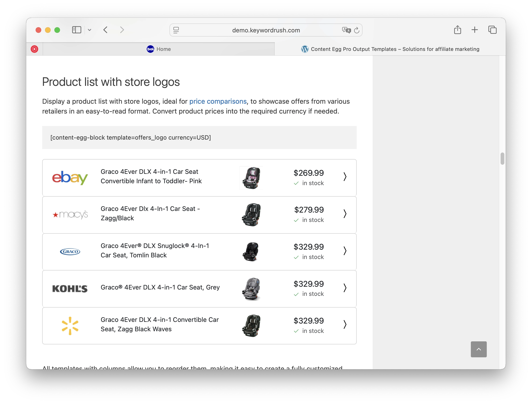
Task: Click the Safari sidebar toggle icon
Action: coord(76,30)
